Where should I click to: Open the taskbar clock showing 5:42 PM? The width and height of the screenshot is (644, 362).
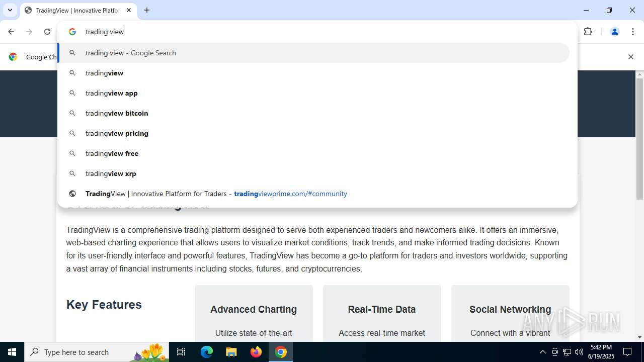pyautogui.click(x=602, y=352)
